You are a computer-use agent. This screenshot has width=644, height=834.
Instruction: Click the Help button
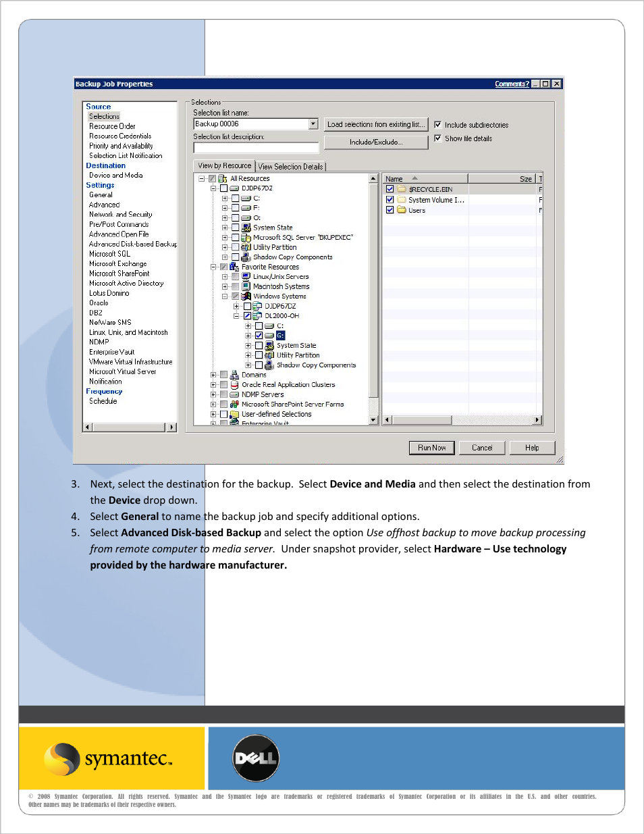pyautogui.click(x=532, y=448)
